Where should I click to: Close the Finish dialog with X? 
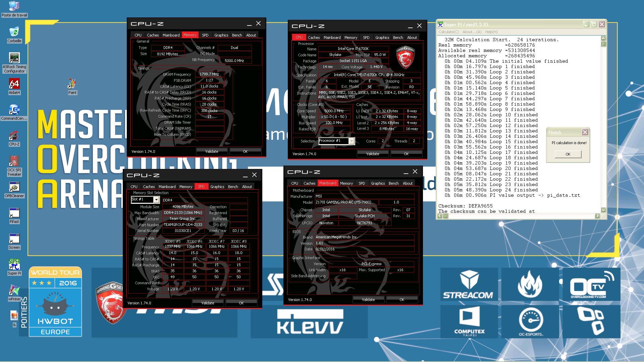[585, 132]
